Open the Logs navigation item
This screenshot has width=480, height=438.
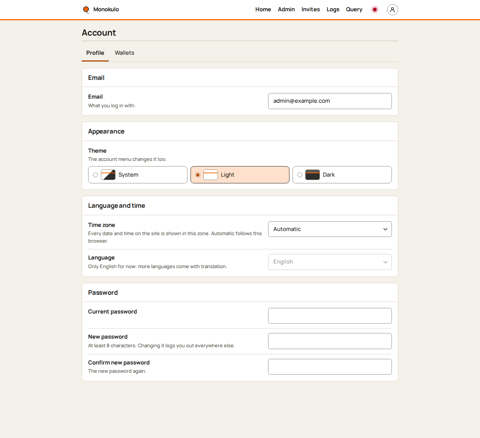[x=333, y=10]
